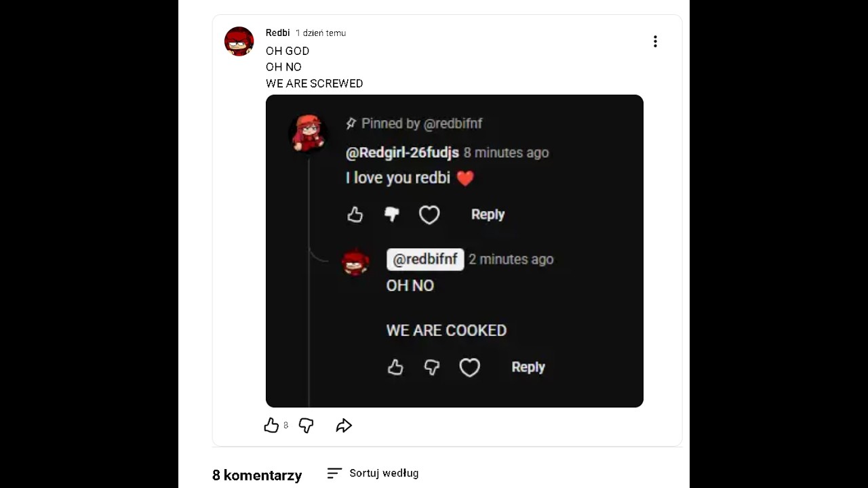Dislike the Redbi post
Screen dimensions: 868x488
point(307,426)
